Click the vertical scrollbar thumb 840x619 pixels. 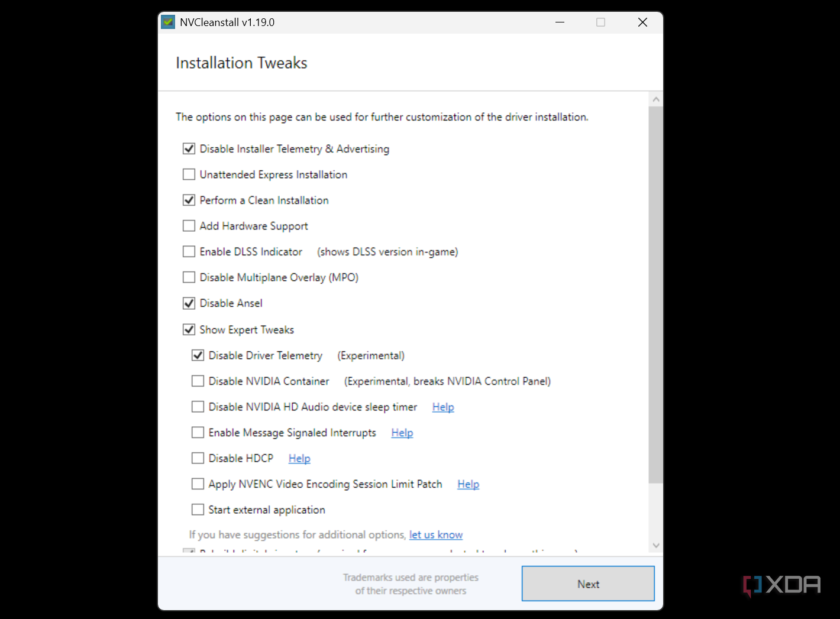[x=655, y=295]
